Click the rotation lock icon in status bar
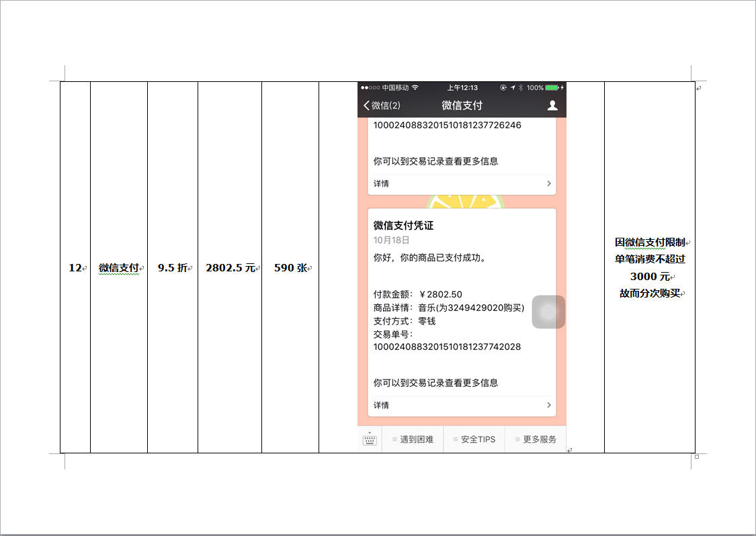The height and width of the screenshot is (536, 756). point(503,88)
